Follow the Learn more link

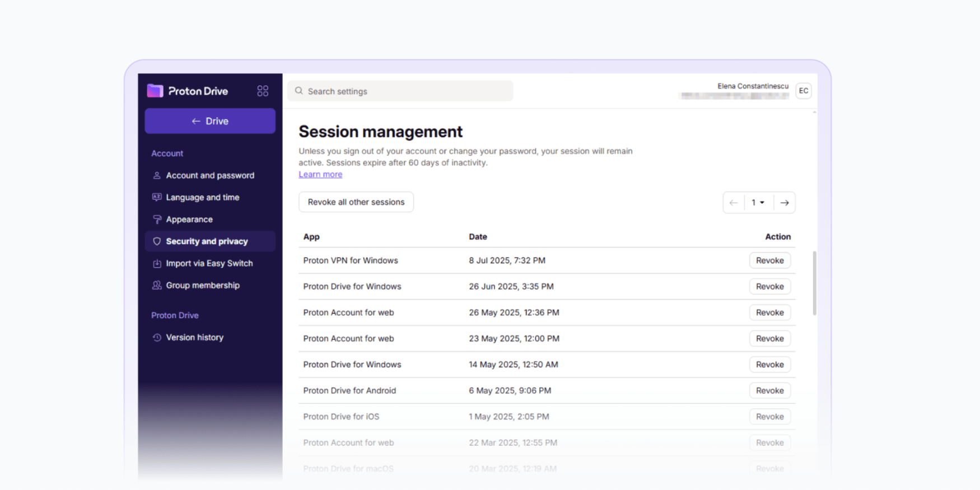(320, 174)
